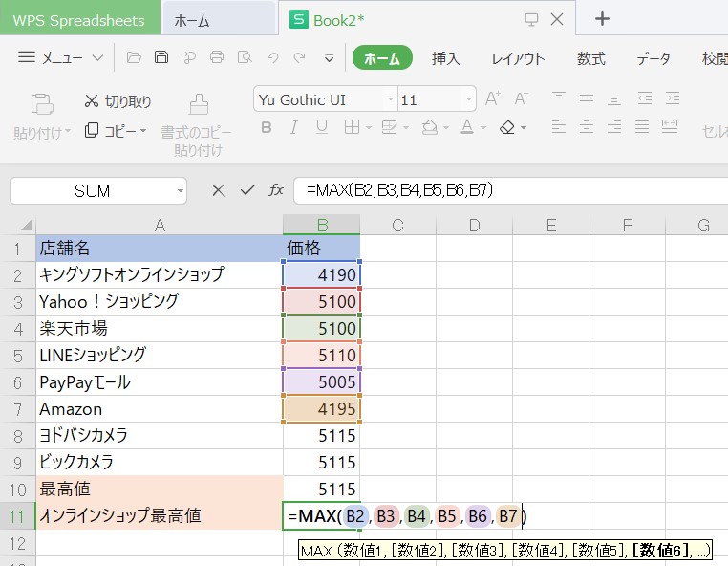
Task: Click the コピー copy button
Action: pyautogui.click(x=111, y=131)
